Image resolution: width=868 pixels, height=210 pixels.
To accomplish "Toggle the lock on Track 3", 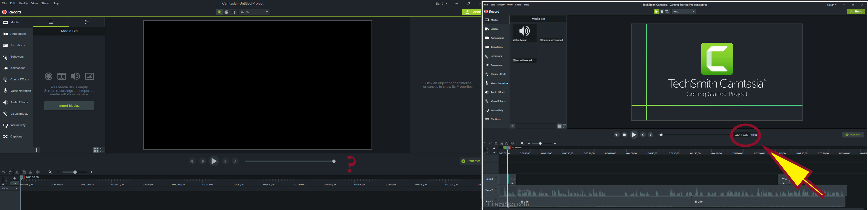I will 496,181.
